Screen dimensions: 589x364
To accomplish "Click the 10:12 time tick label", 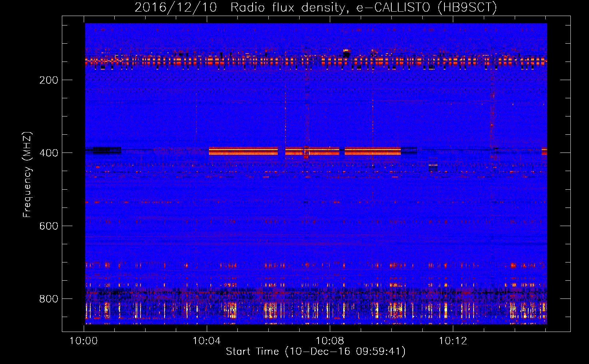I will [453, 341].
